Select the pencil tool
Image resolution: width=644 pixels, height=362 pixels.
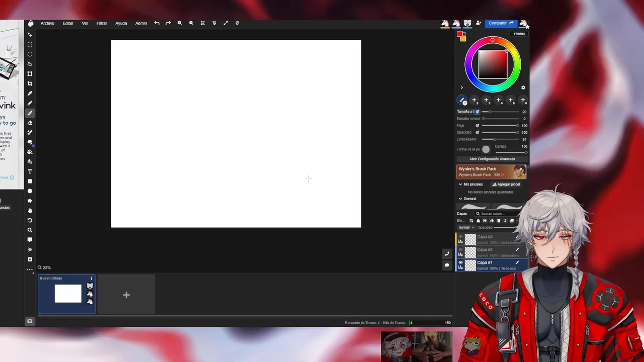click(30, 103)
